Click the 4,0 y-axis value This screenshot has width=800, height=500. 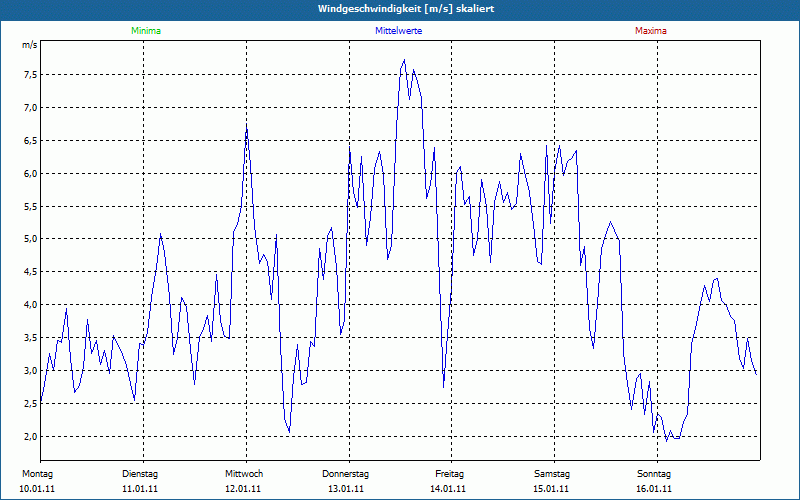tap(30, 305)
